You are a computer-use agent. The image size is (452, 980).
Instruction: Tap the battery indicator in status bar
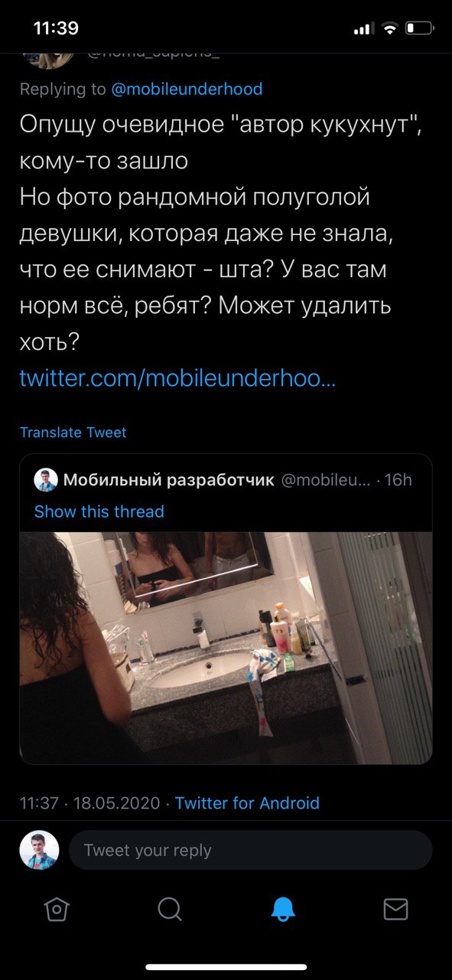(x=419, y=28)
